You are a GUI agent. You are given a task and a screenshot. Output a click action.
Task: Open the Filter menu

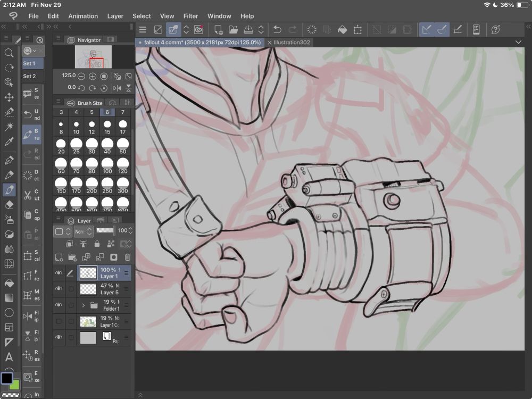pyautogui.click(x=190, y=16)
